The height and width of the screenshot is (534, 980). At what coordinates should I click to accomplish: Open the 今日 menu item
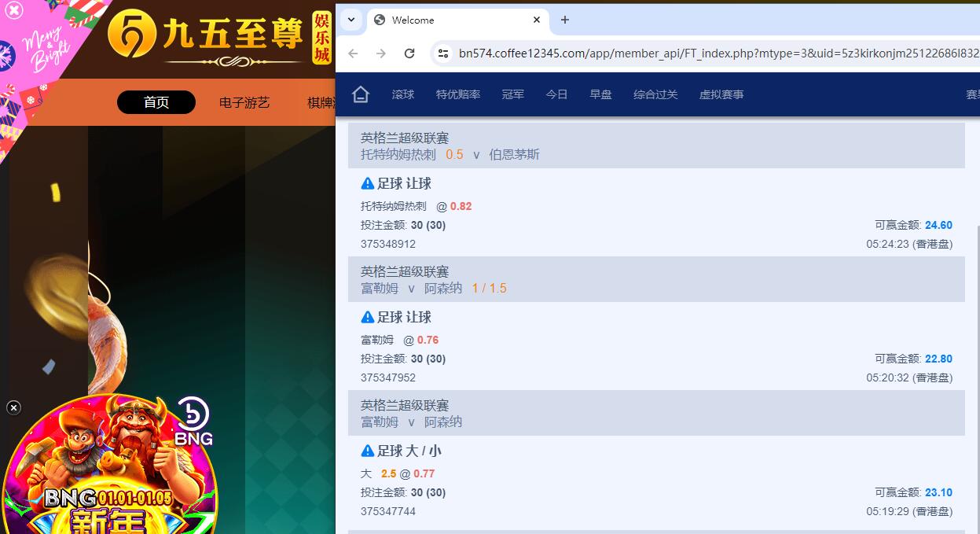pos(557,94)
